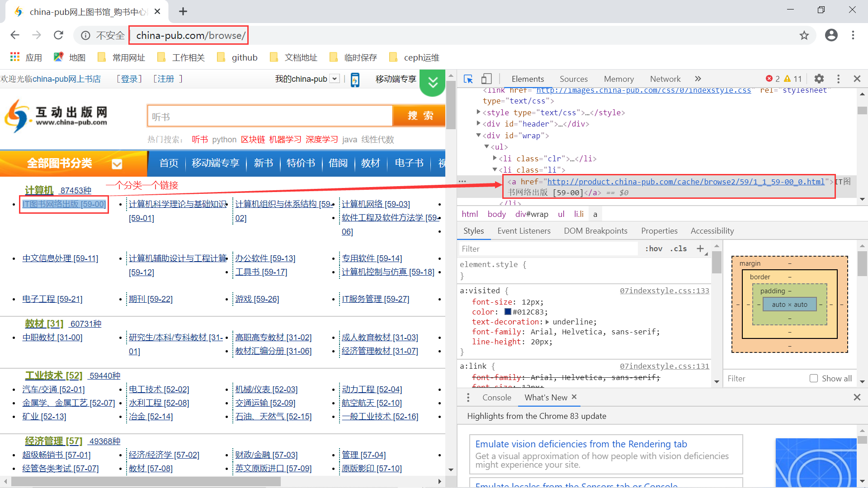
Task: Expand the text-decoration property triangle
Action: click(547, 322)
